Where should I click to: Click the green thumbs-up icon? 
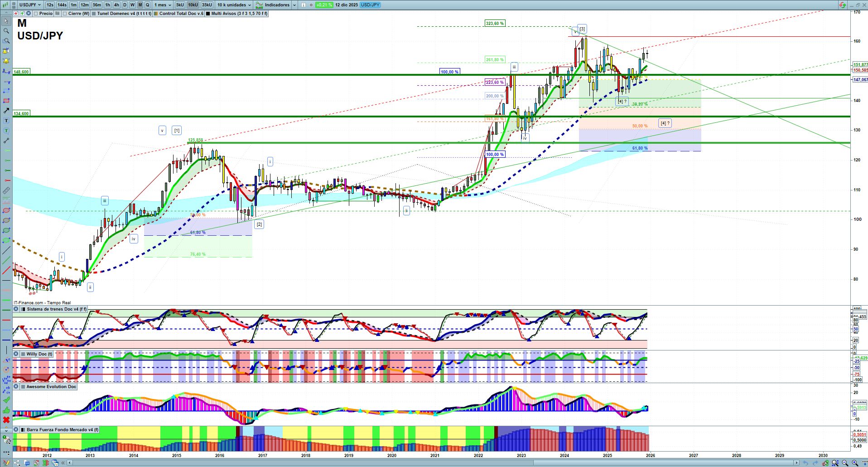click(6, 410)
